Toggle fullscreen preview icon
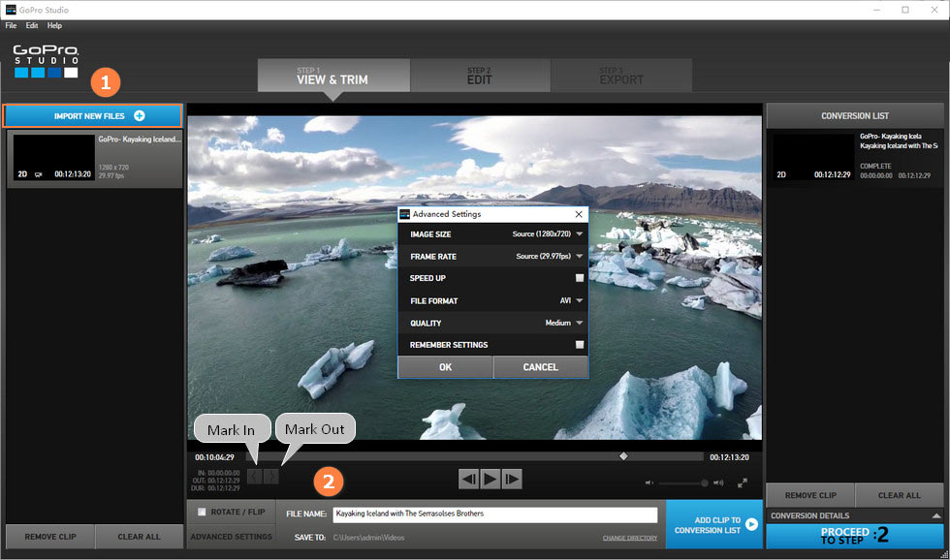This screenshot has height=560, width=950. [743, 482]
